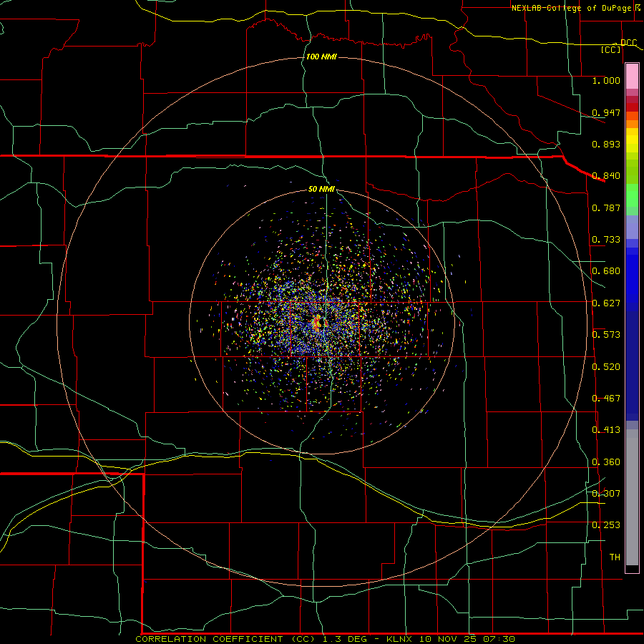The height and width of the screenshot is (644, 644).
Task: Select the 0.947 scale value
Action: [606, 112]
